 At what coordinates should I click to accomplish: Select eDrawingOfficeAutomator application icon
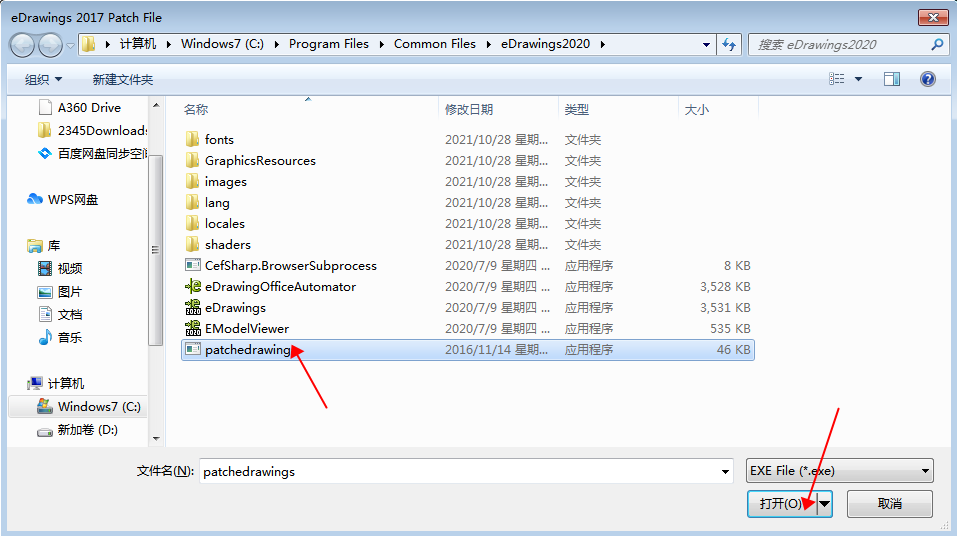(193, 286)
